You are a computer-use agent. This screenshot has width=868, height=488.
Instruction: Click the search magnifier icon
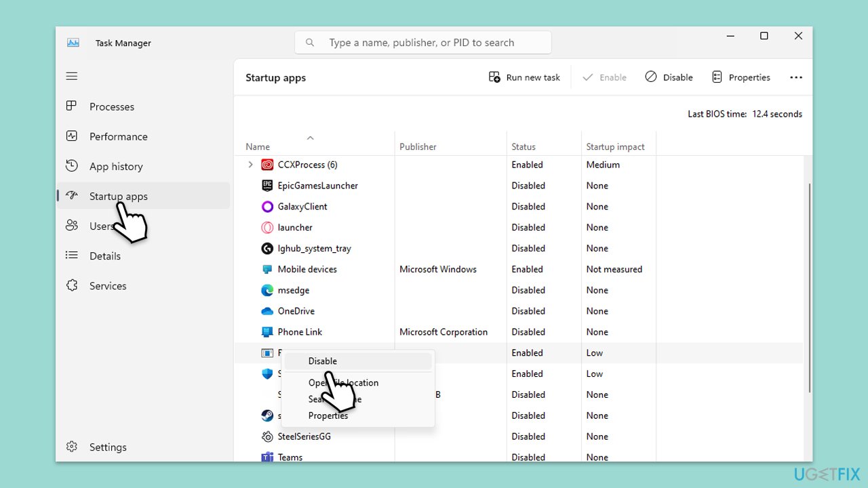coord(311,43)
